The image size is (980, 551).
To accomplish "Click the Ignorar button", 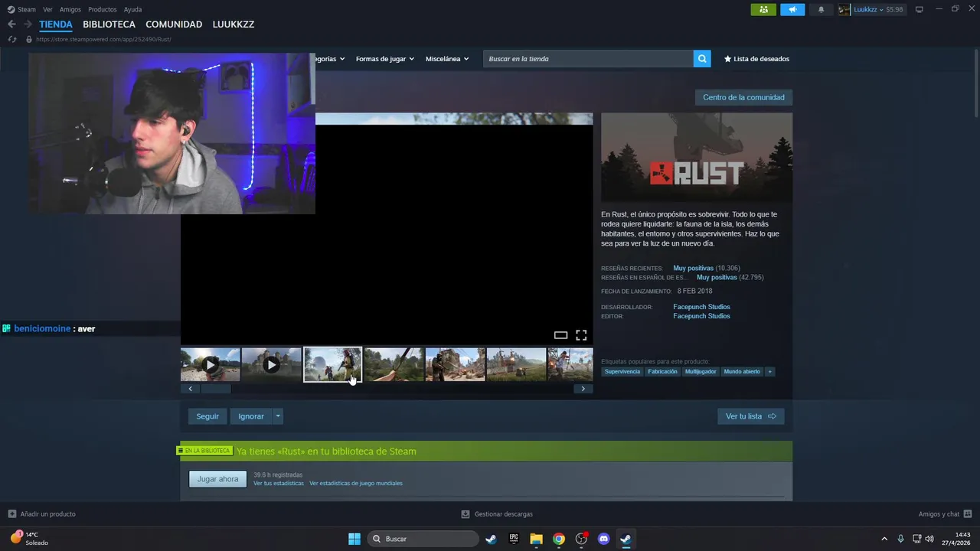I will click(250, 416).
